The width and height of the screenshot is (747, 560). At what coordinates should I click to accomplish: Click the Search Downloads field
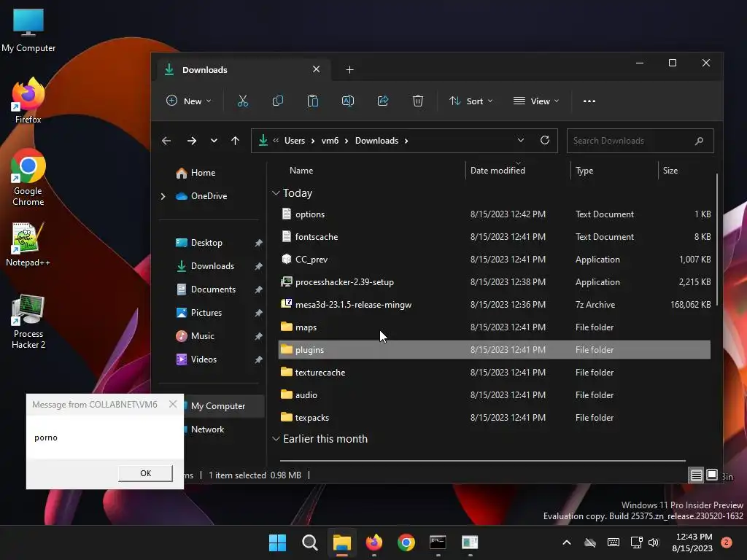[640, 141]
